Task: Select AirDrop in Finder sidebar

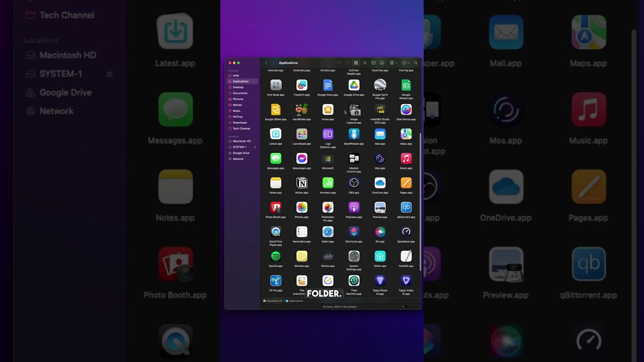Action: tap(243, 117)
